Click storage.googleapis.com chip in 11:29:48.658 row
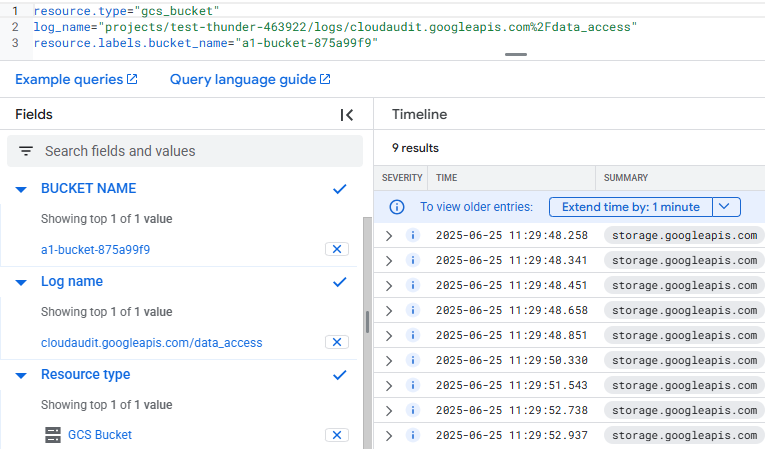The image size is (765, 449). point(684,310)
